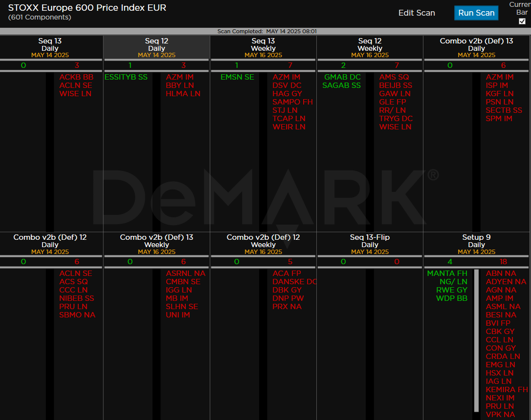Select the Seq 13 Weekly column header
This screenshot has height=420, width=531.
[263, 48]
